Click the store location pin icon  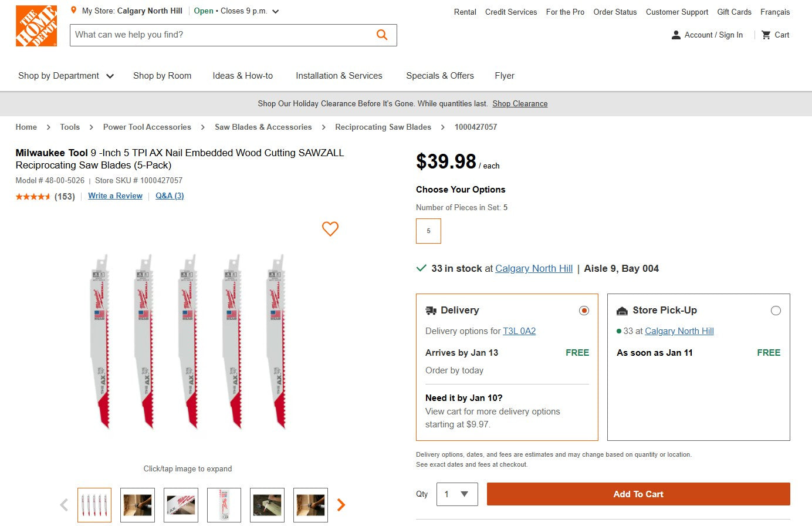coord(73,10)
